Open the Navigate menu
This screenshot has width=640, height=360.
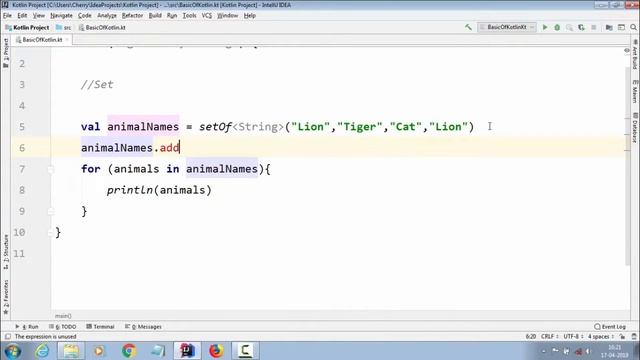[x=61, y=16]
